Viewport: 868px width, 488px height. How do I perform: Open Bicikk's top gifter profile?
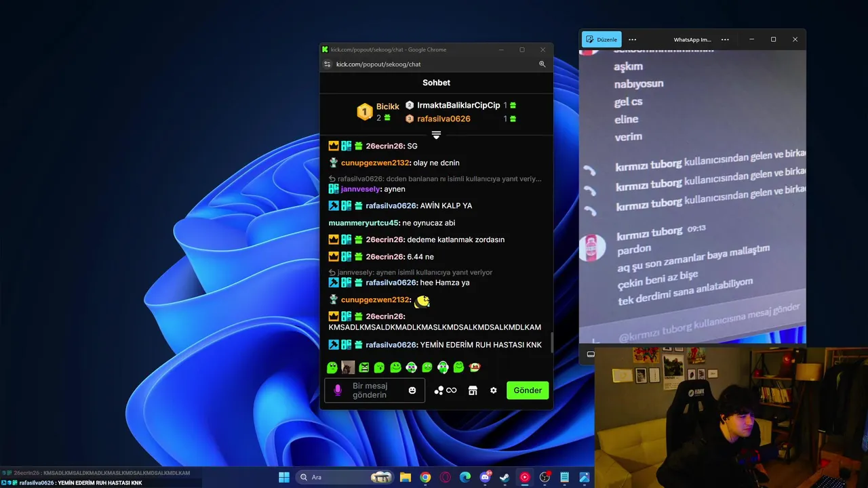pos(388,107)
